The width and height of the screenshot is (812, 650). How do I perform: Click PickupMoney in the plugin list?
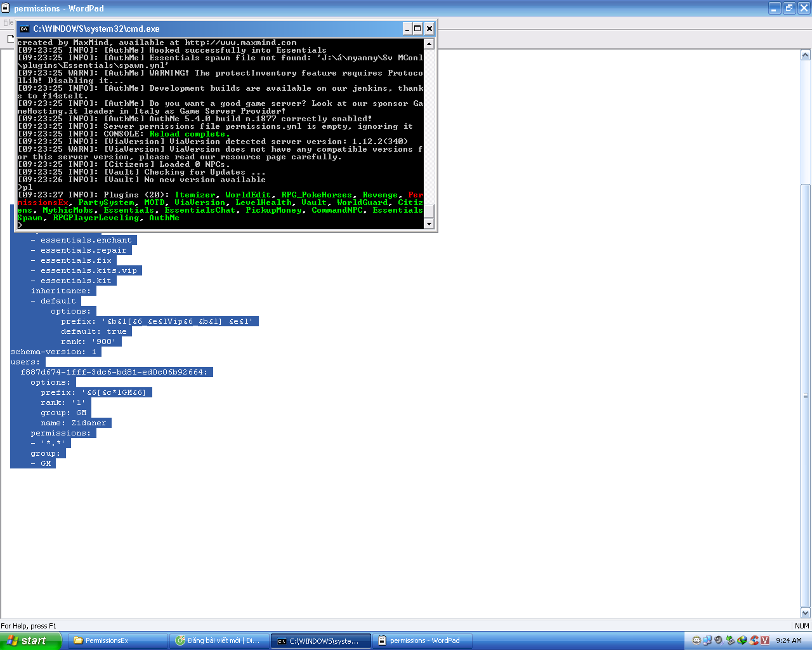(273, 210)
